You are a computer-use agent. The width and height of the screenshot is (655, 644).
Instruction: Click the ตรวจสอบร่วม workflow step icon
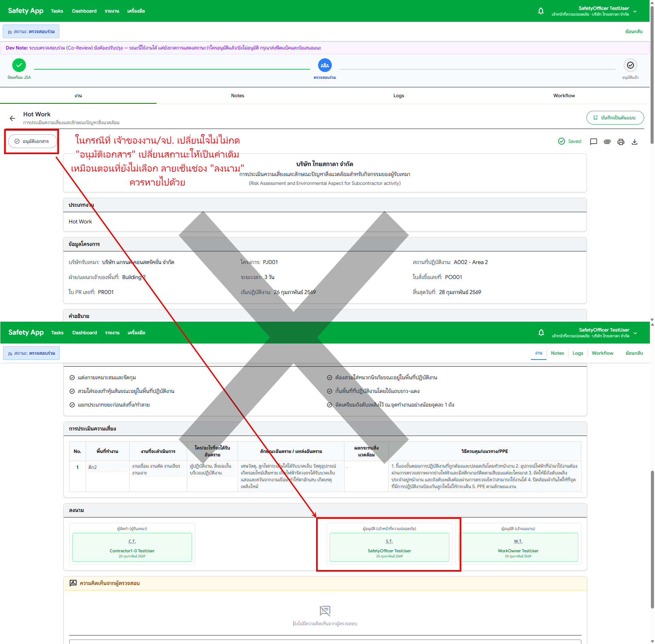coord(325,65)
